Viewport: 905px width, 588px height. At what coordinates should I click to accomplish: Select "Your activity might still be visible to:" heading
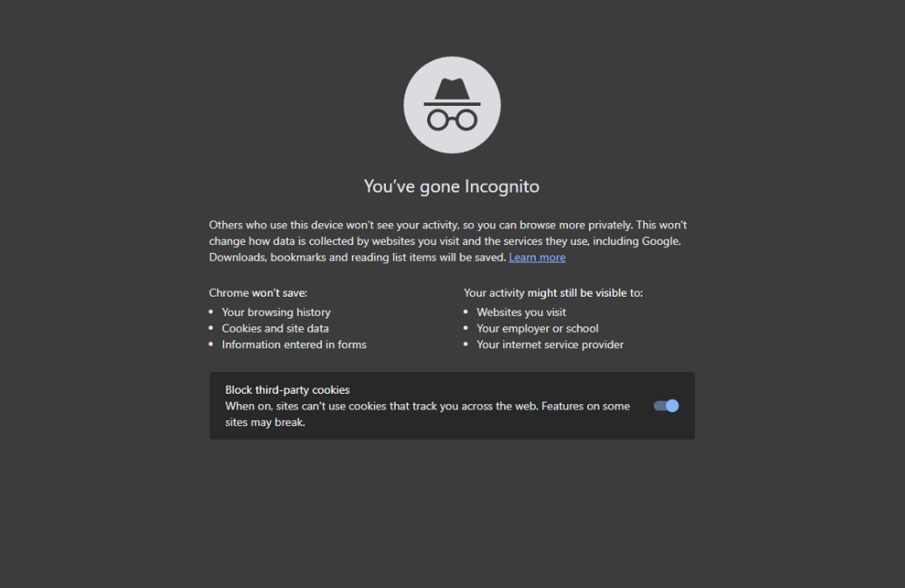[553, 292]
